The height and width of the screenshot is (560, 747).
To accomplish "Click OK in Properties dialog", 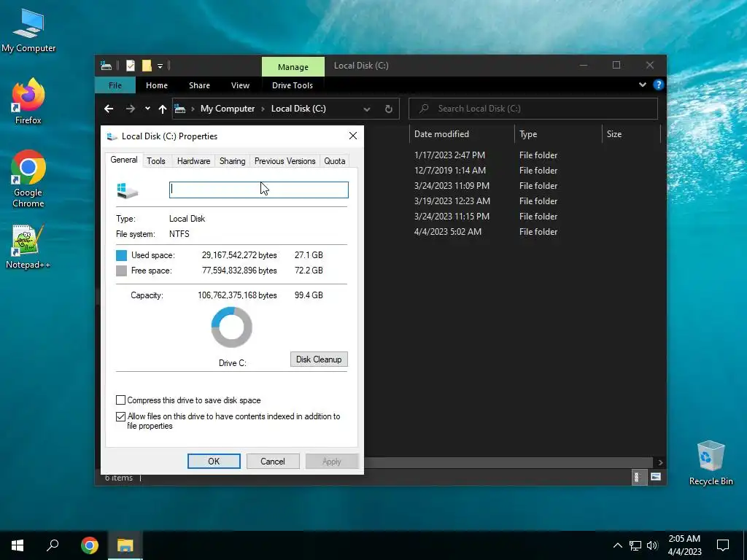I will 214,461.
